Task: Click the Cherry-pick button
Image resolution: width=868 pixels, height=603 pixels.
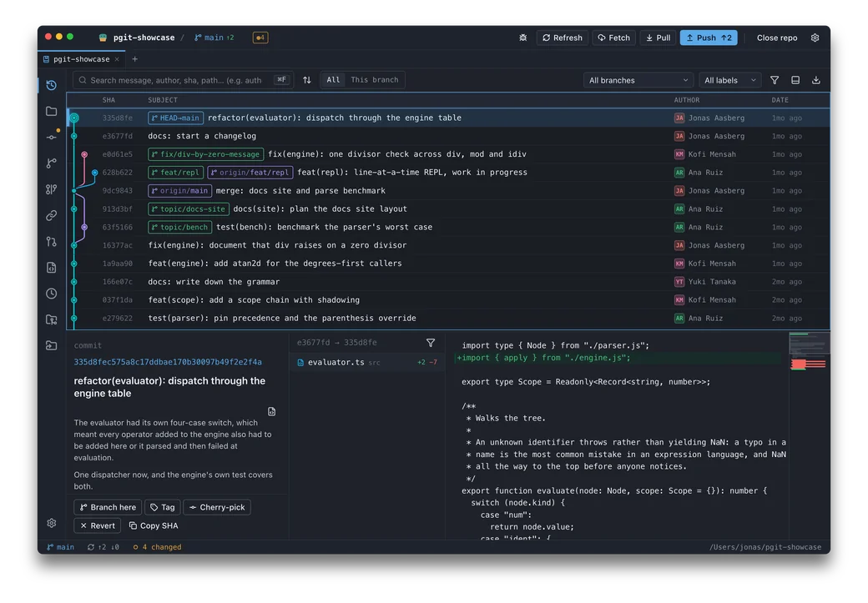Action: [217, 507]
